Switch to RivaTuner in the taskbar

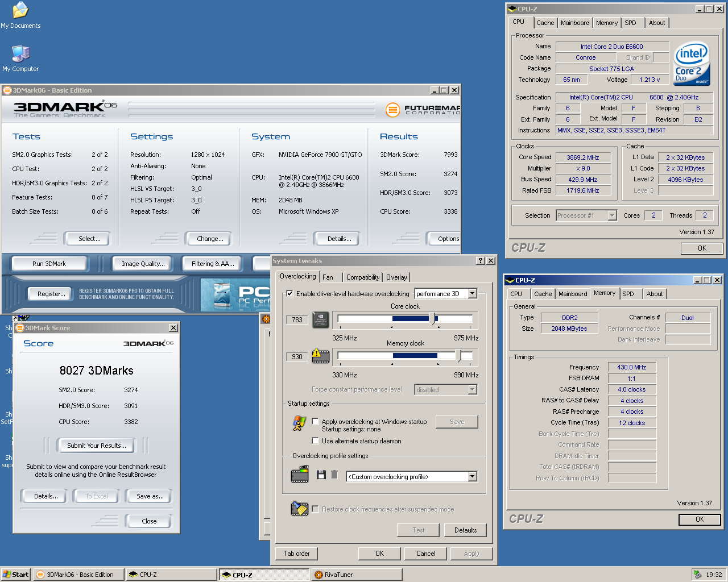point(357,575)
